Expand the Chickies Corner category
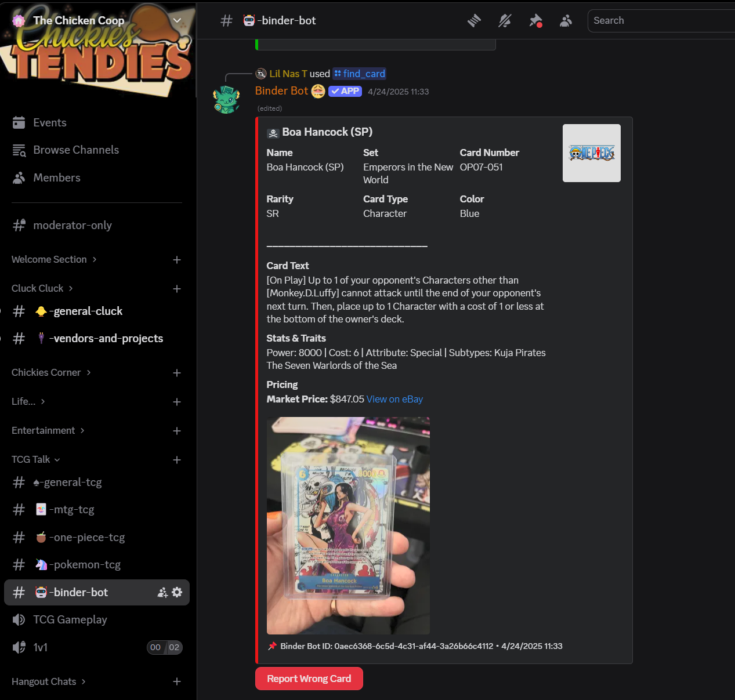The height and width of the screenshot is (700, 735). (51, 372)
